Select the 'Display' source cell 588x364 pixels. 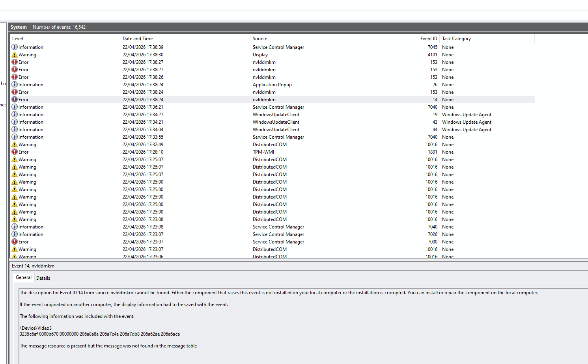260,55
